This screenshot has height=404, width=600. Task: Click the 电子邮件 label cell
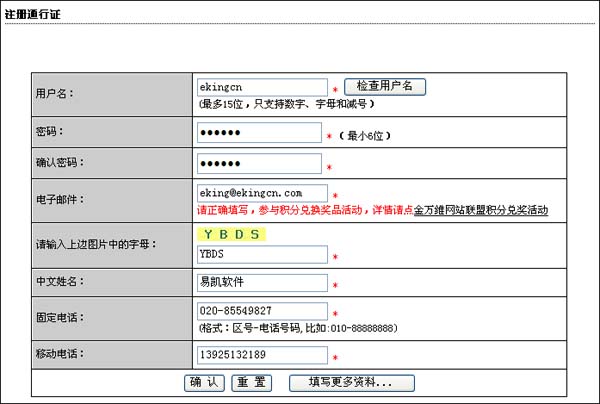point(61,199)
